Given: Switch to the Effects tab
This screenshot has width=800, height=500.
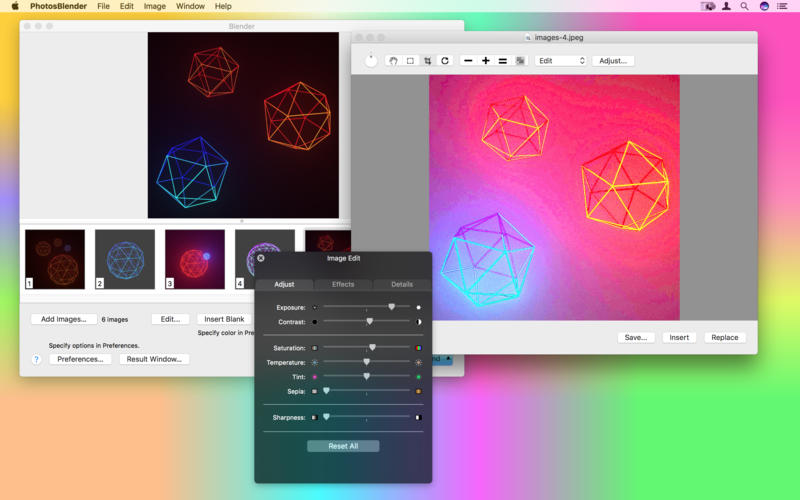Looking at the screenshot, I should click(343, 285).
